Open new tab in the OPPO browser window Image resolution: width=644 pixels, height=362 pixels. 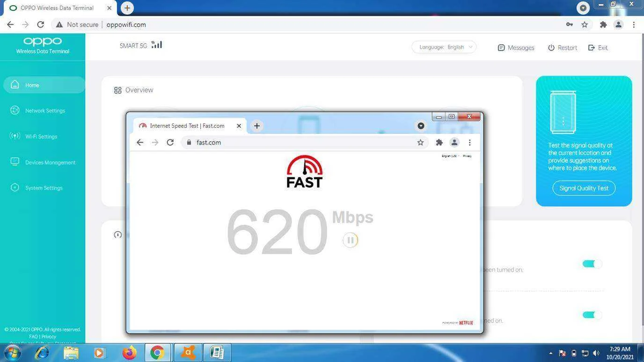(127, 7)
